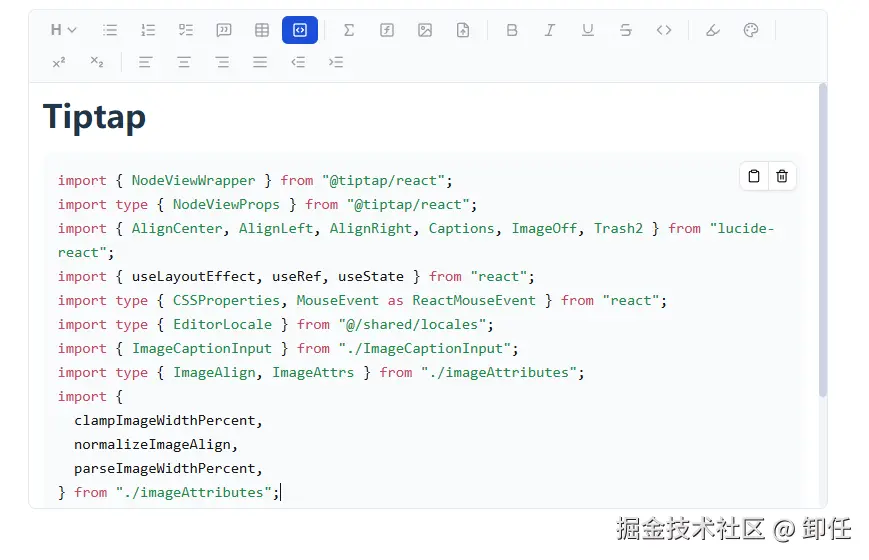
Task: Justify text alignment
Action: pos(260,62)
